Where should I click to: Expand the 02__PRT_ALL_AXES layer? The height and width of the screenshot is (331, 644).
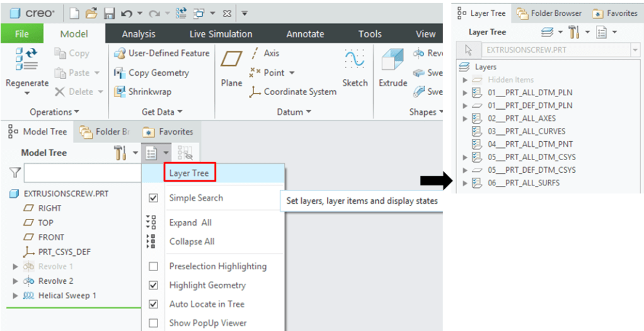(x=465, y=119)
